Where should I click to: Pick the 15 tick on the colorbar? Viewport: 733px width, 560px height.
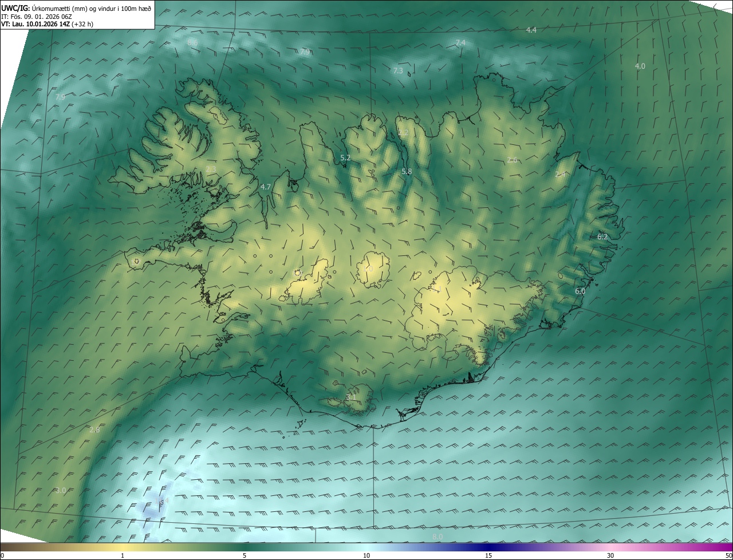click(x=488, y=555)
